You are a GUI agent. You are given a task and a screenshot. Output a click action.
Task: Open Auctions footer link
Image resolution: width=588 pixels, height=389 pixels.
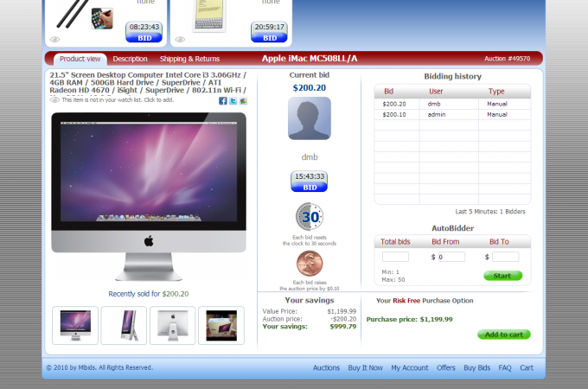click(x=326, y=367)
